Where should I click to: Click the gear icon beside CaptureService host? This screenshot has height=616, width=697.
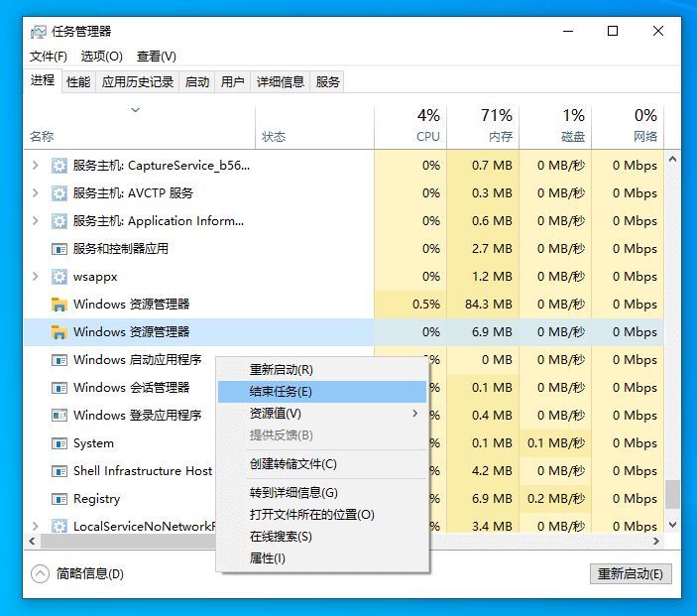click(x=58, y=166)
